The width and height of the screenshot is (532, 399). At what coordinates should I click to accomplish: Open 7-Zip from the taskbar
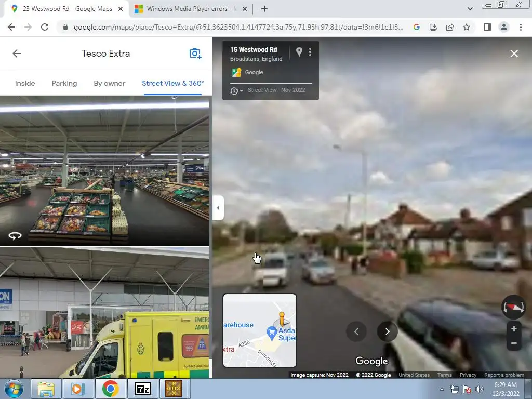point(142,389)
